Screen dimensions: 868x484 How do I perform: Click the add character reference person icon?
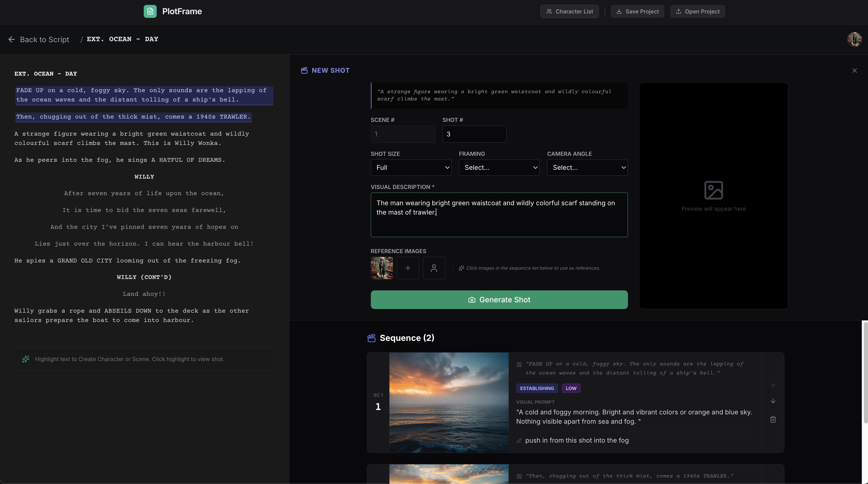tap(434, 268)
